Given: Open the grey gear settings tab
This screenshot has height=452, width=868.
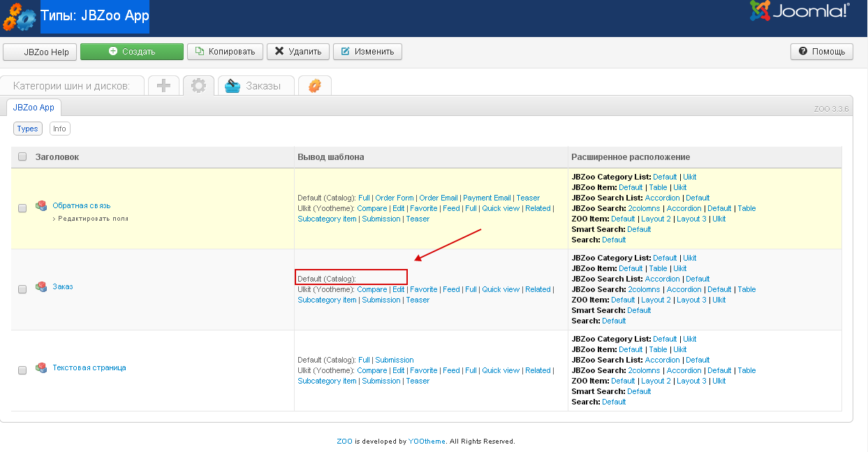Looking at the screenshot, I should pos(199,85).
